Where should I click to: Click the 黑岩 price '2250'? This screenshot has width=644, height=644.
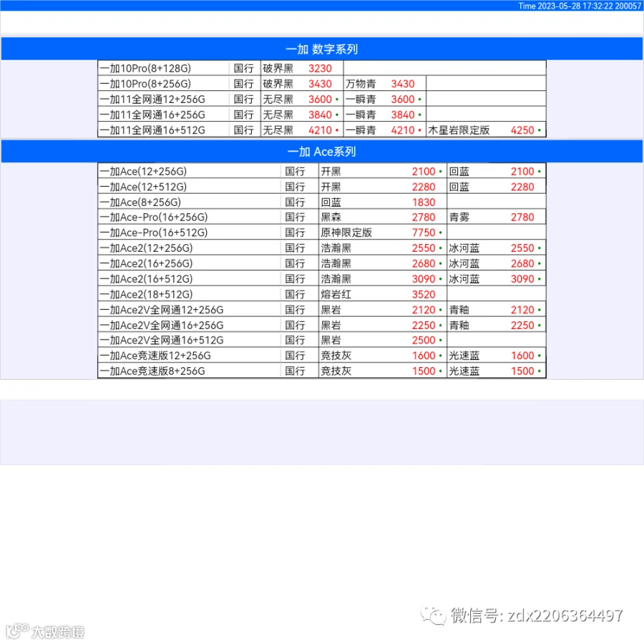click(x=424, y=326)
